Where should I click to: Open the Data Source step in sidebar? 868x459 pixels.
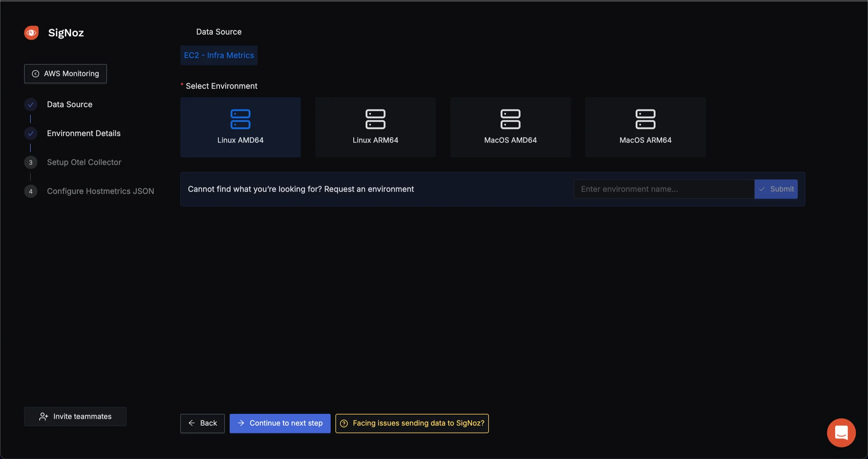coord(69,105)
